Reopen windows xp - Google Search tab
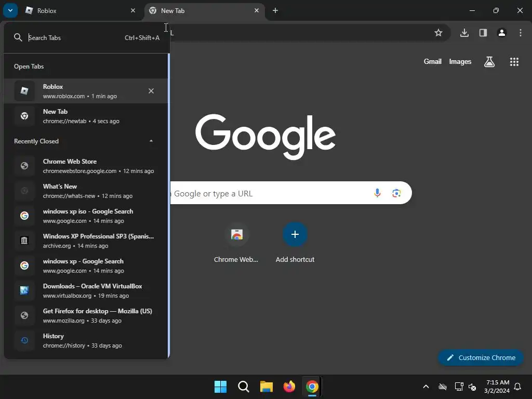The width and height of the screenshot is (532, 399). (x=86, y=265)
